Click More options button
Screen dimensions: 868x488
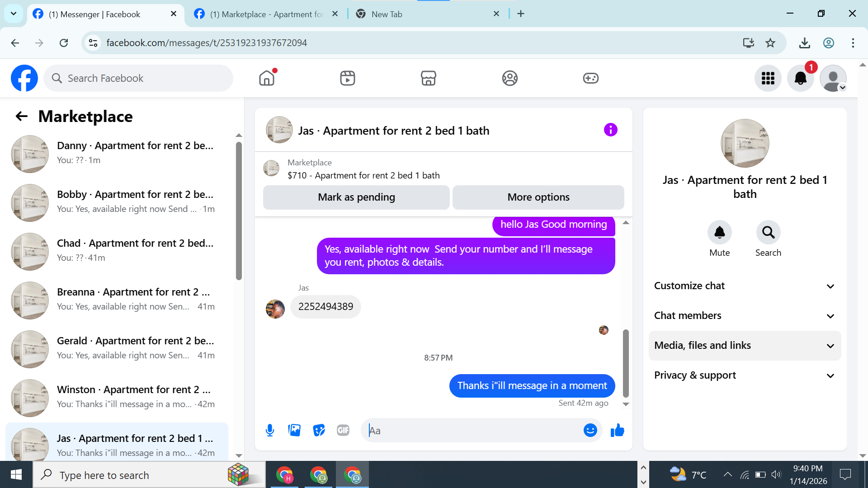538,197
